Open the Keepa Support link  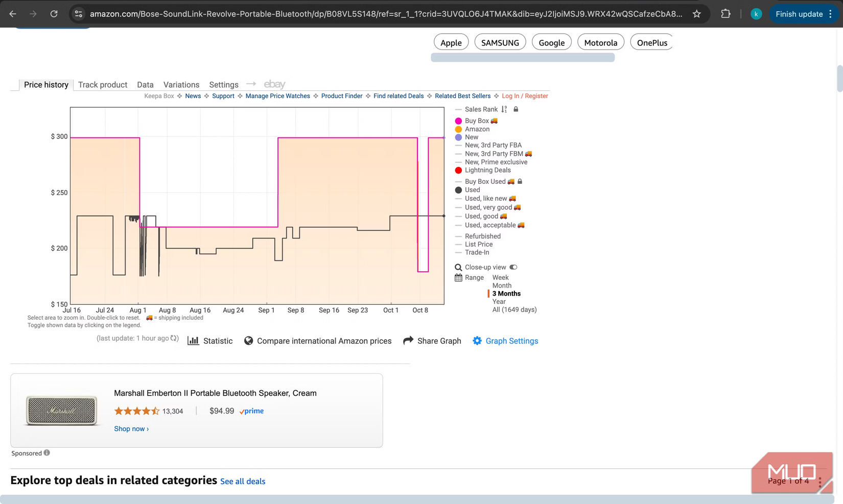click(x=223, y=96)
